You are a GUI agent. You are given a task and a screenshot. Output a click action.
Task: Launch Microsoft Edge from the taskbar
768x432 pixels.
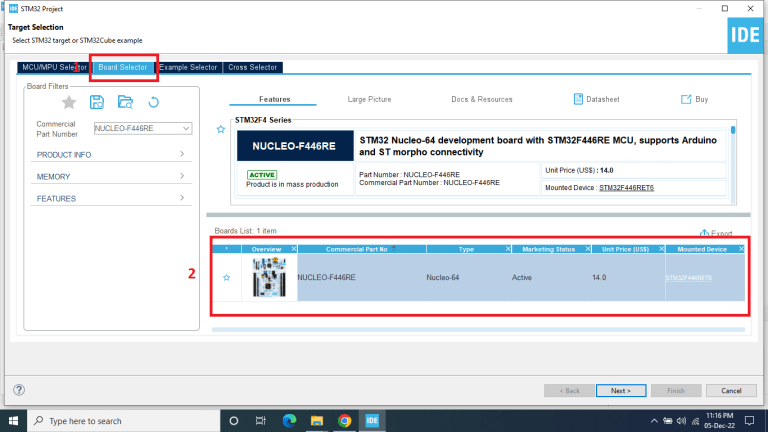point(289,421)
